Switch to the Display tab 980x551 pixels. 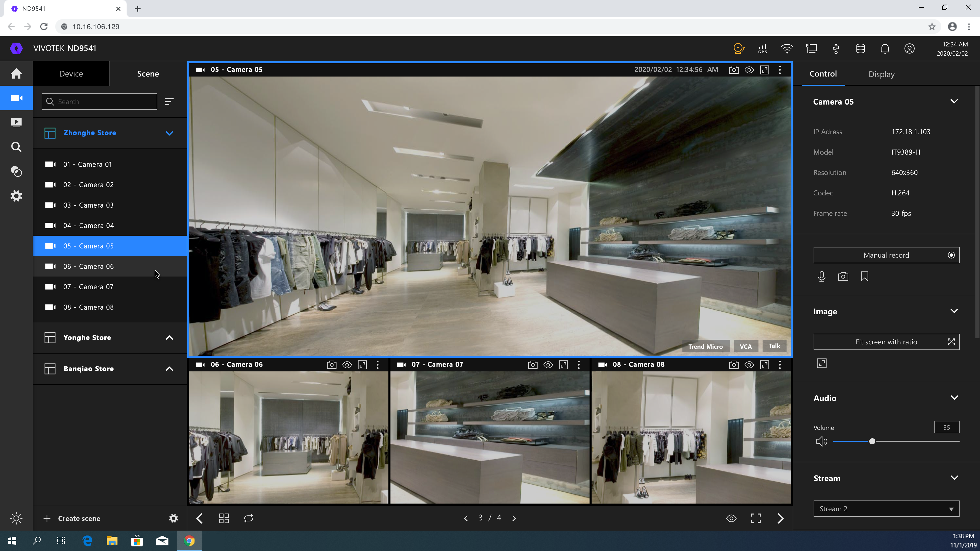(x=881, y=74)
